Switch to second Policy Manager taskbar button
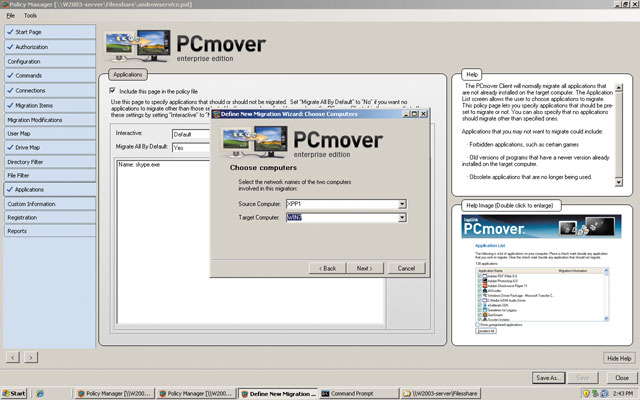 coord(197,393)
